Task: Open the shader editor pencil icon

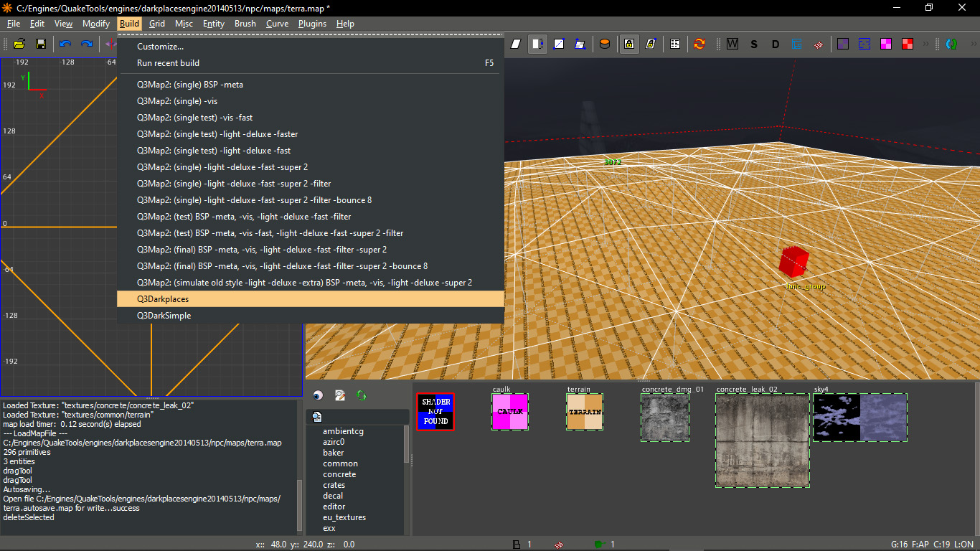Action: pyautogui.click(x=340, y=395)
